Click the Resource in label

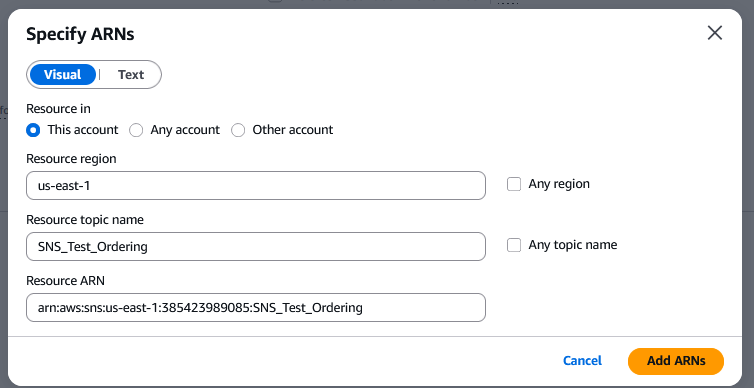point(58,109)
